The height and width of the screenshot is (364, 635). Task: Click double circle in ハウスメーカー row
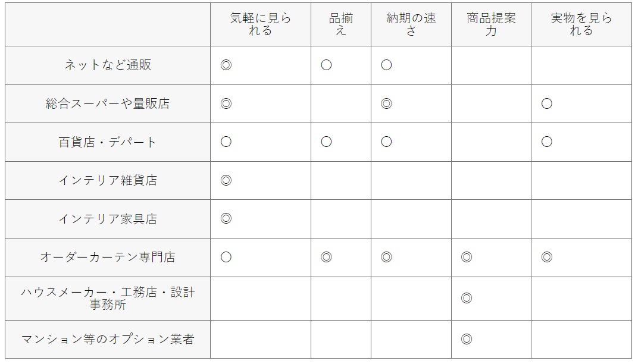click(467, 299)
